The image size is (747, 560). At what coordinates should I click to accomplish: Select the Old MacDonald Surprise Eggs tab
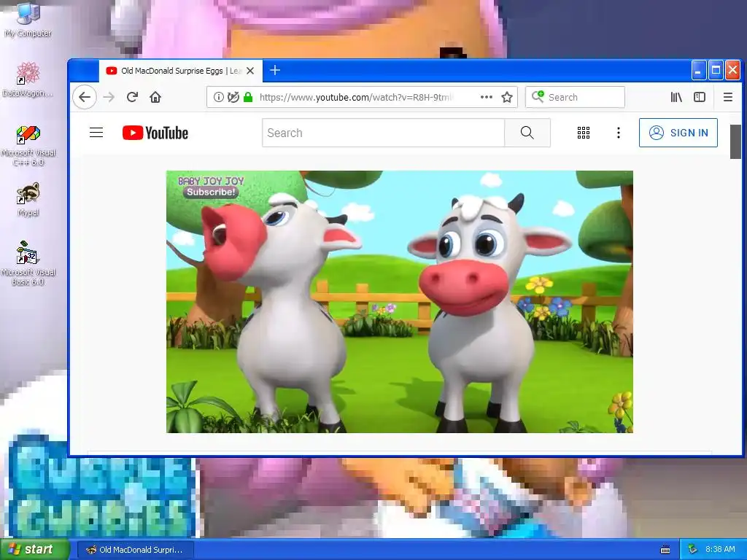coord(181,71)
